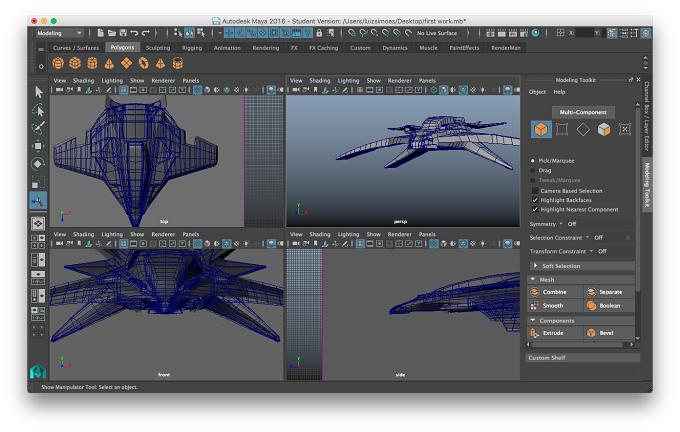Create a polygon cylinder from the shelf
Image resolution: width=680 pixels, height=432 pixels.
pyautogui.click(x=92, y=63)
